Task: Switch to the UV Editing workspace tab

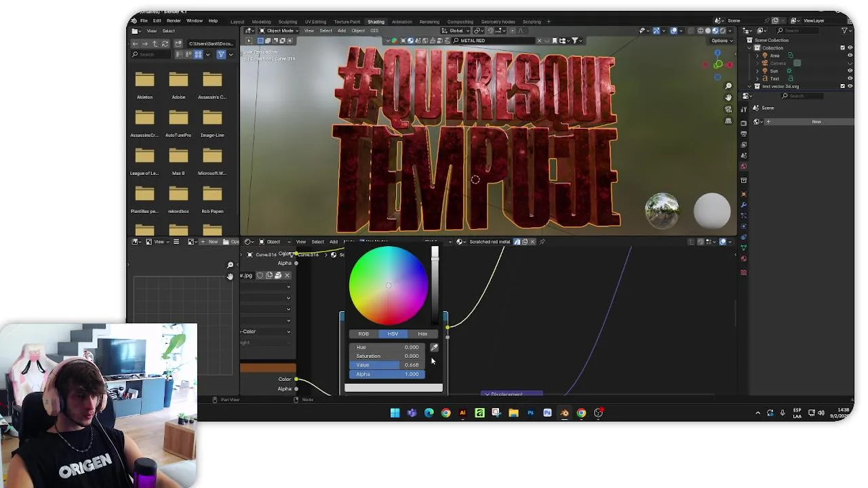Action: (x=315, y=22)
